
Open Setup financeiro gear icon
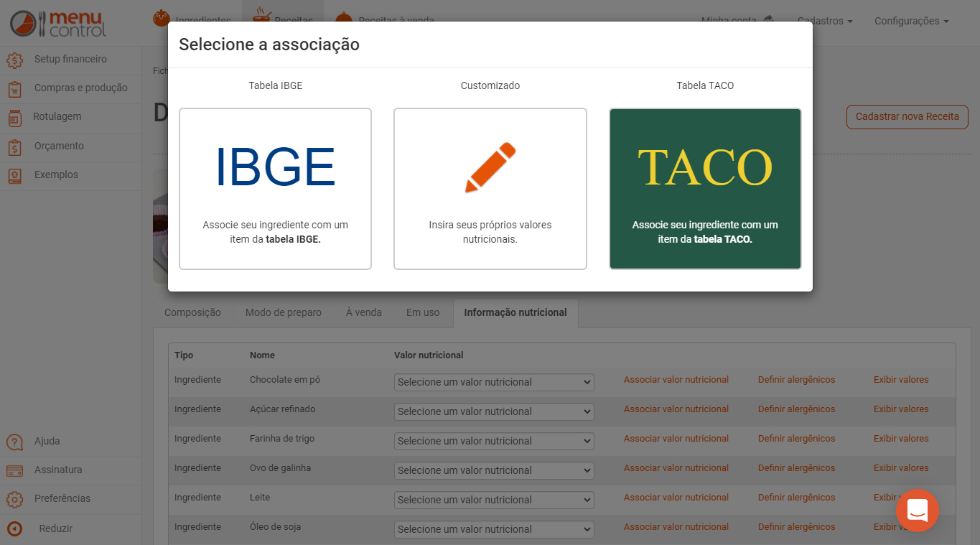(x=14, y=60)
